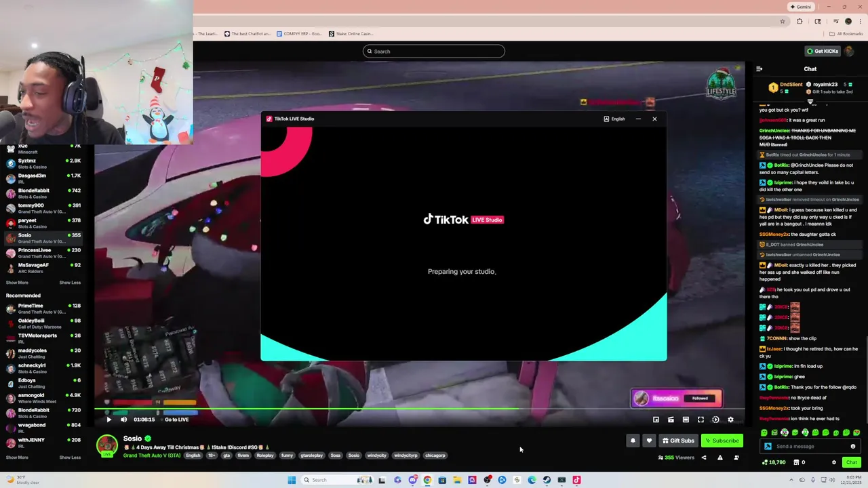Open playback speed icon beside settings
The image size is (868, 488).
715,420
